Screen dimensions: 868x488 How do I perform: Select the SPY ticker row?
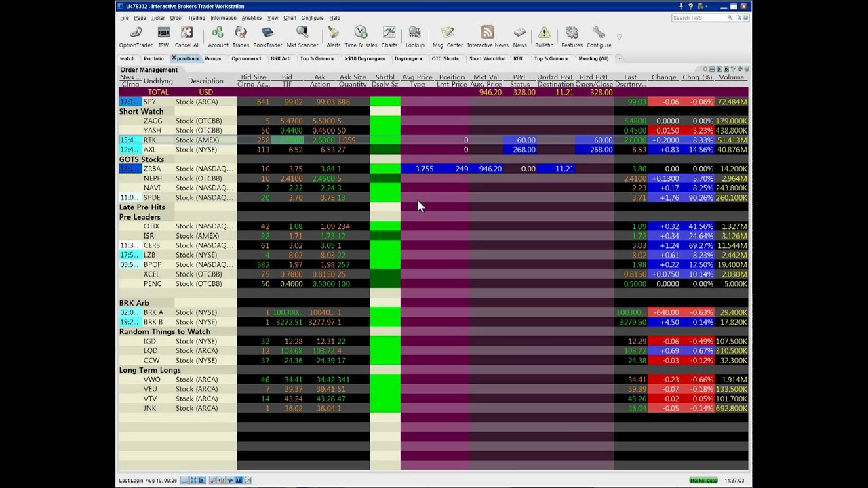pos(433,102)
